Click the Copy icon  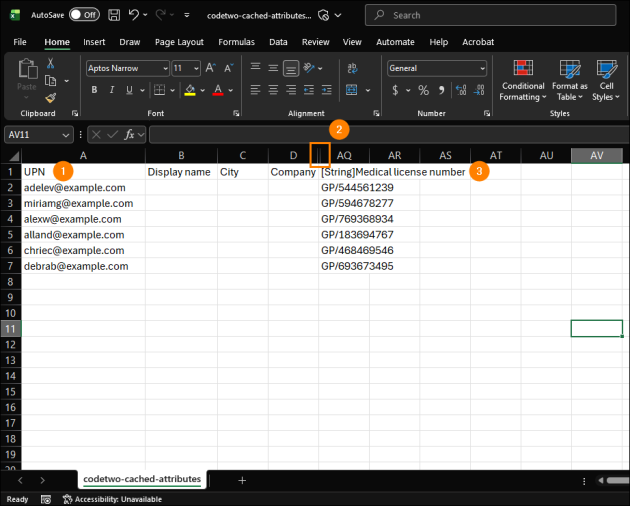click(x=51, y=81)
